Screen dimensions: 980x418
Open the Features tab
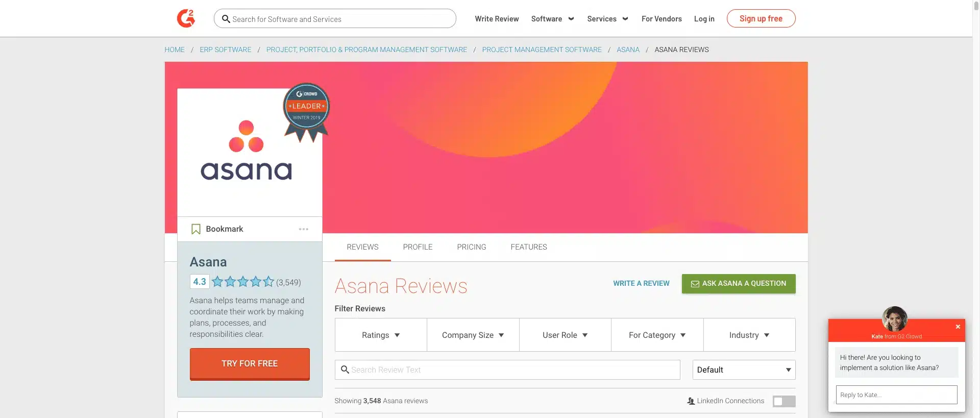click(x=528, y=247)
